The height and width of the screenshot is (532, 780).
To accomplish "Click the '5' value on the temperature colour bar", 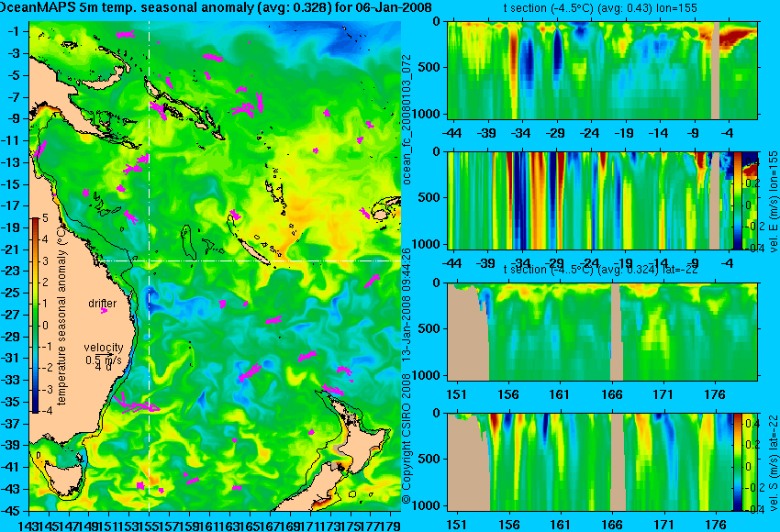I will [x=45, y=218].
